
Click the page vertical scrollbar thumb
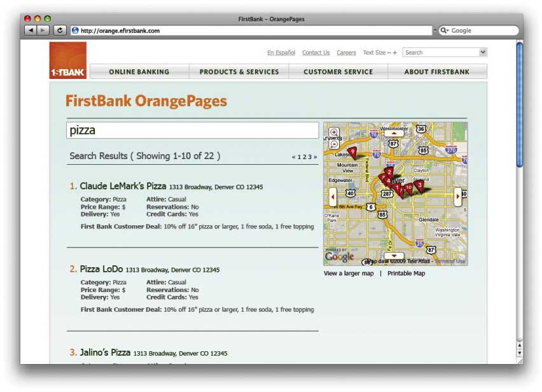click(x=520, y=105)
